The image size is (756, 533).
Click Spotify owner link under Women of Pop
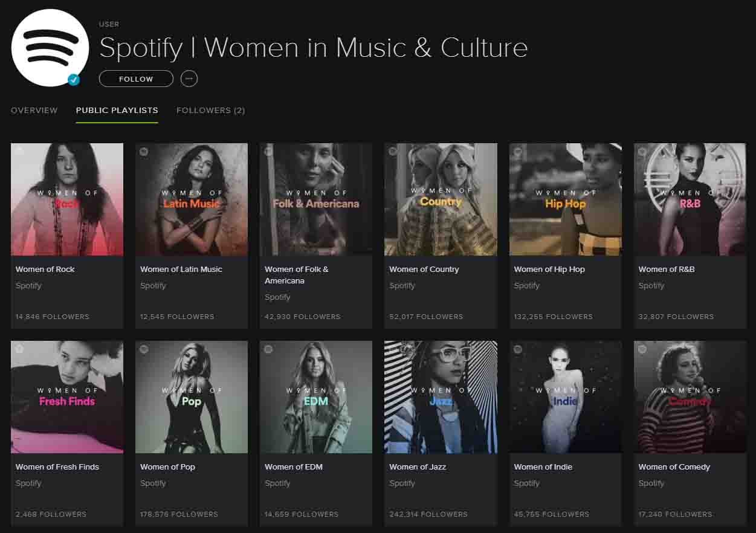(x=153, y=483)
